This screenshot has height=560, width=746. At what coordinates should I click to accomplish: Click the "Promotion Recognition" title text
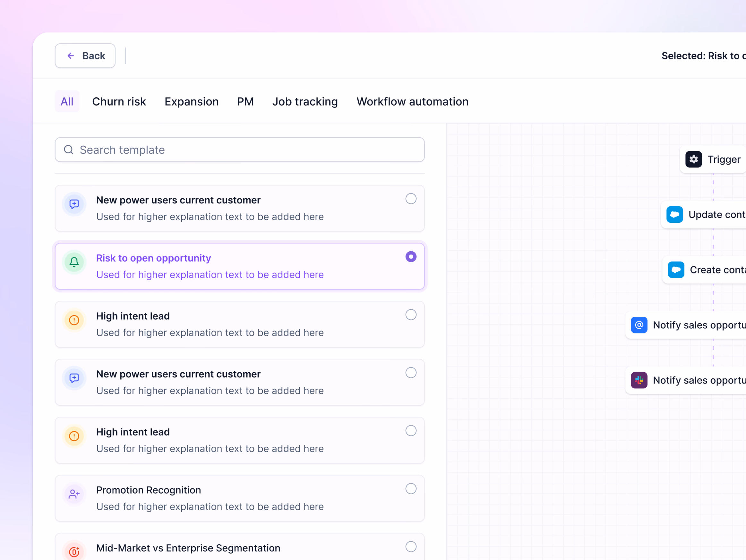(x=149, y=490)
